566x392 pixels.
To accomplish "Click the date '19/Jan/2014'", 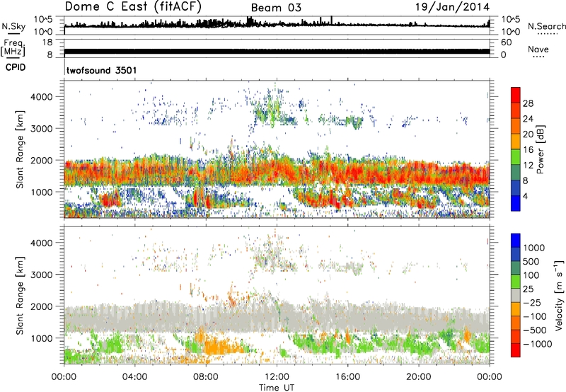I will (x=452, y=7).
